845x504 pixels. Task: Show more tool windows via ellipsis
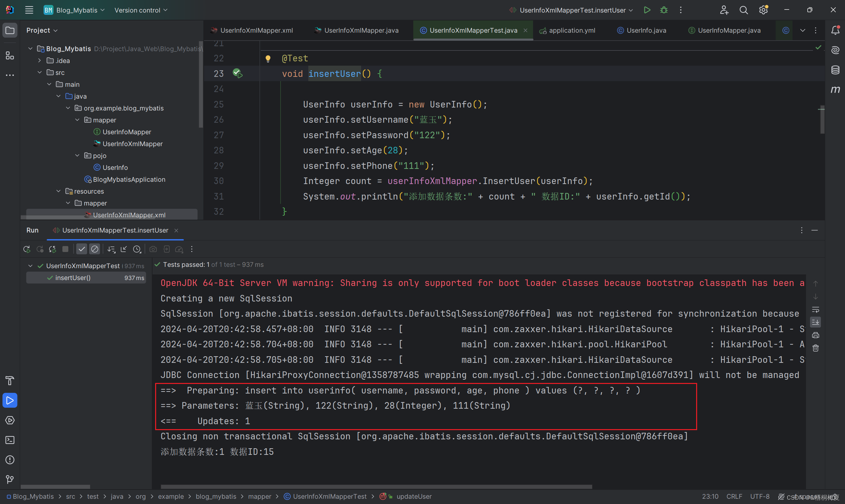click(x=10, y=75)
